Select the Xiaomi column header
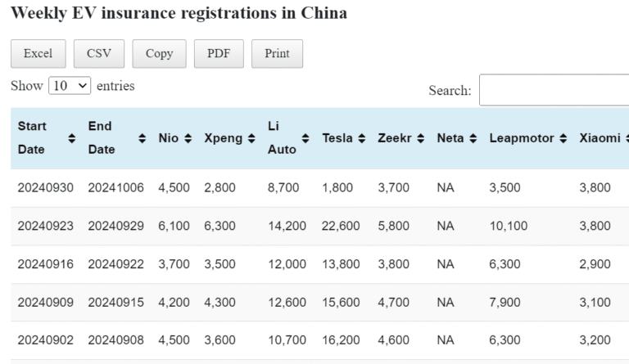629x364 pixels. [x=599, y=139]
